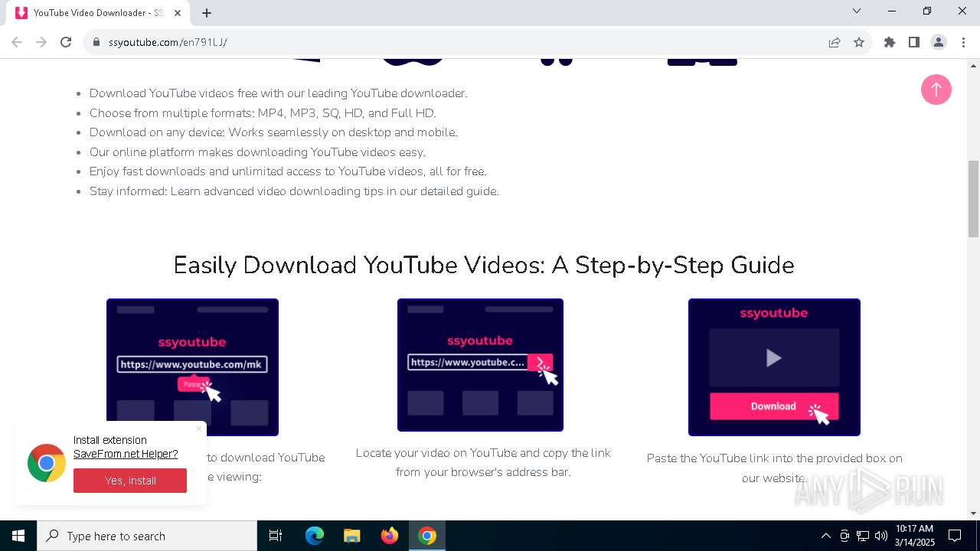Viewport: 980px width, 551px height.
Task: View site information lock icon
Action: coord(96,42)
